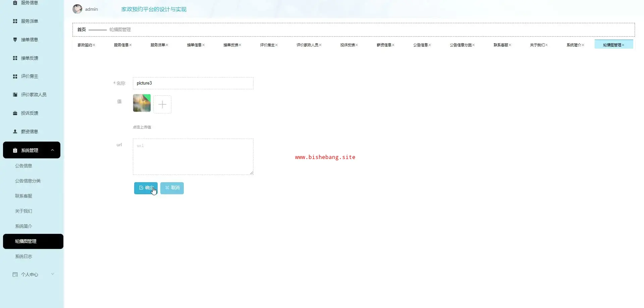Click the 取消 cancel button
The height and width of the screenshot is (308, 644).
(x=172, y=188)
